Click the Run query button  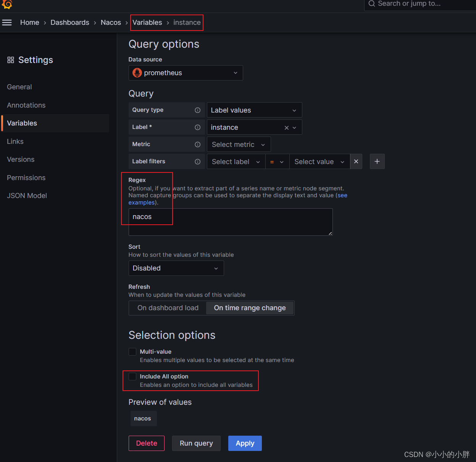click(196, 443)
